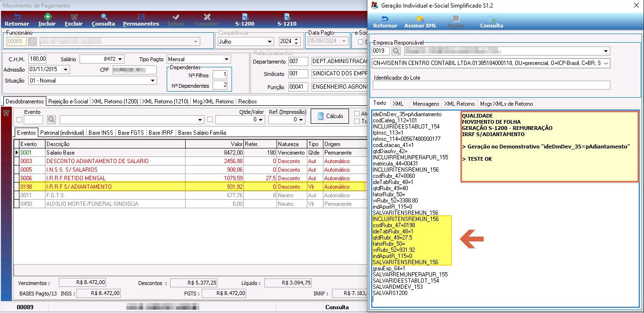Select row AUXILIO MORTE/FUNERAL-SINDIGUA
The image size is (644, 313).
tap(189, 204)
